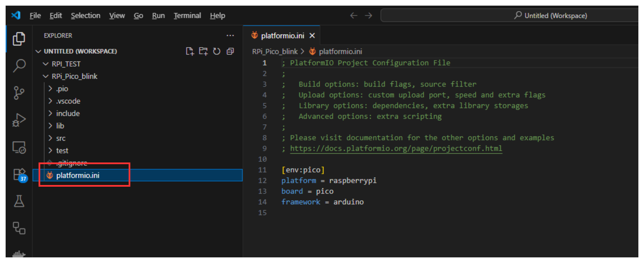Click New File icon in Explorer header
Viewport: 644px width, 263px height.
[x=190, y=52]
